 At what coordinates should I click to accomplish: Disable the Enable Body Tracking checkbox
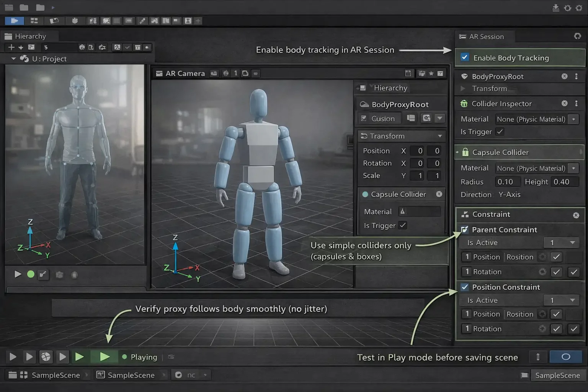click(465, 57)
